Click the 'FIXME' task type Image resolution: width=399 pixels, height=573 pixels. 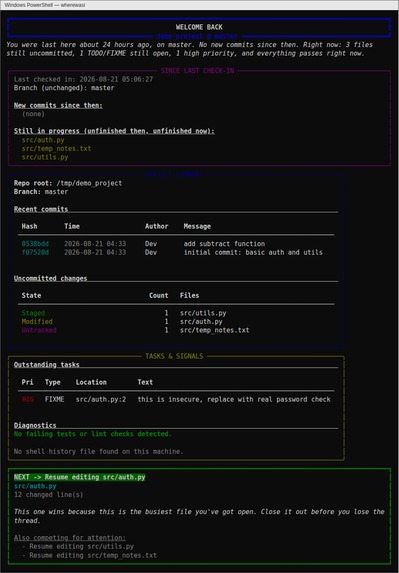(x=54, y=399)
